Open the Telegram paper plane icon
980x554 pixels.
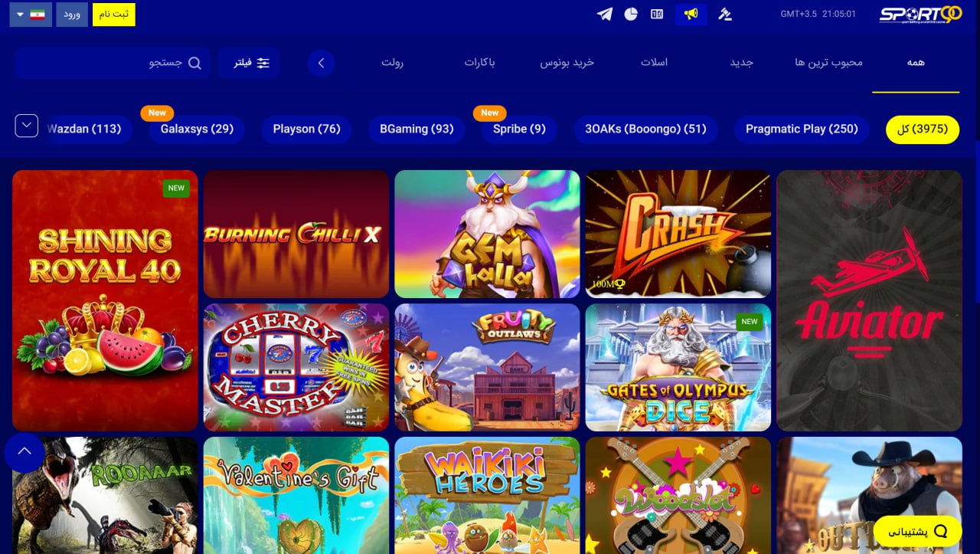(605, 14)
